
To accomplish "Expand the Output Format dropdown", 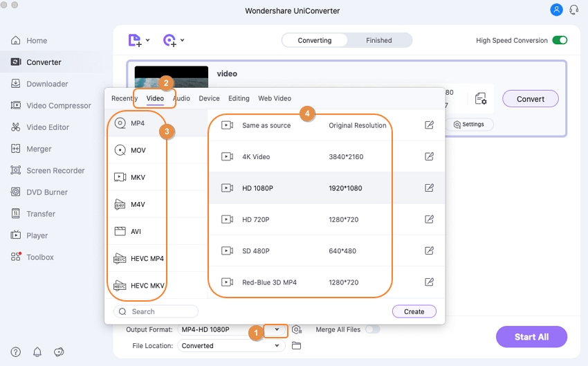I will tap(277, 329).
